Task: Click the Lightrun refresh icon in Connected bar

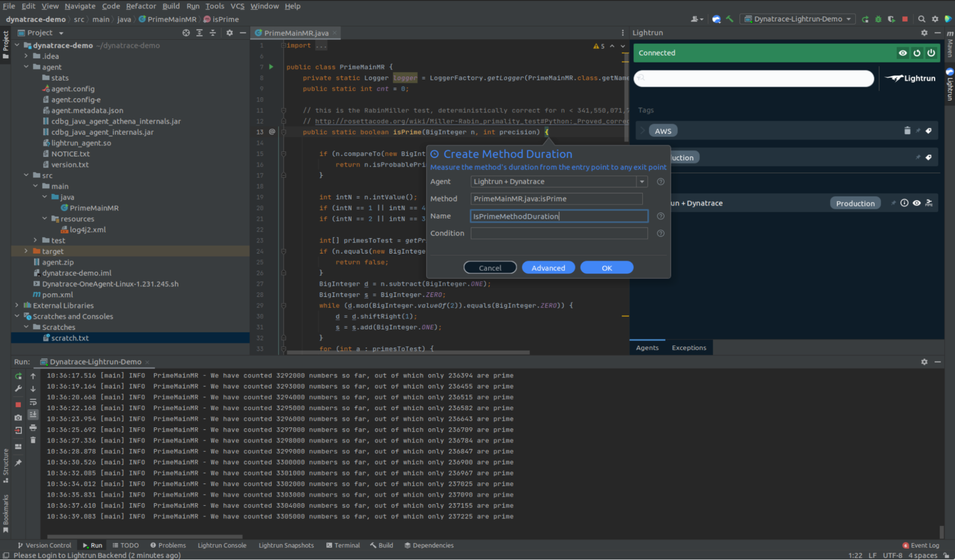Action: click(x=917, y=53)
